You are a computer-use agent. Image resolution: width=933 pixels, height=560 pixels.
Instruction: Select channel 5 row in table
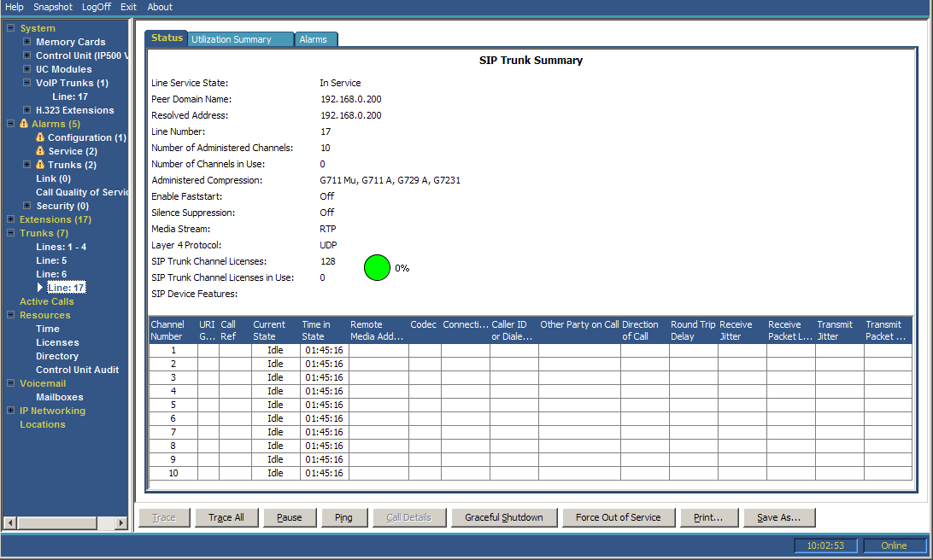(531, 405)
